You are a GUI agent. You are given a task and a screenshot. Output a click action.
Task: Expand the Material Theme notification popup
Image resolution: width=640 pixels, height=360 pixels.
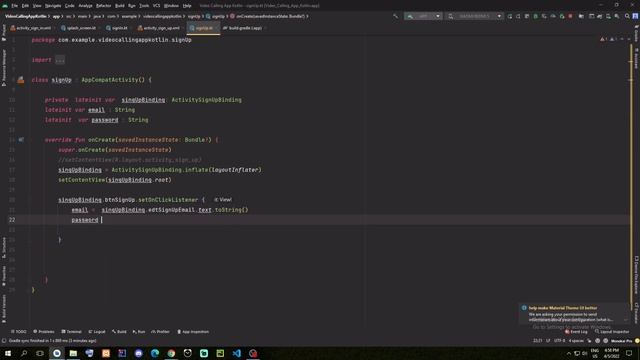tap(626, 320)
